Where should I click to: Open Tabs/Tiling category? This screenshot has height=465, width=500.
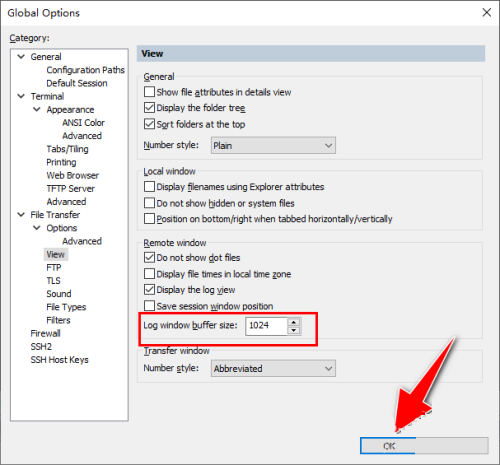(x=67, y=149)
